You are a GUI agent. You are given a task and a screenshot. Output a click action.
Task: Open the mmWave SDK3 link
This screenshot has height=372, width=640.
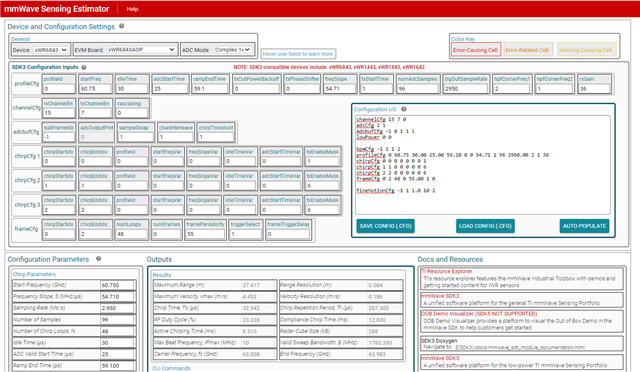click(x=440, y=296)
